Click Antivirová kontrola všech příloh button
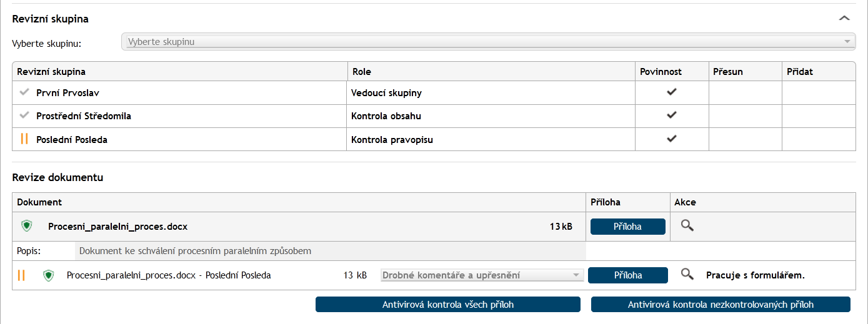The width and height of the screenshot is (868, 324). [448, 305]
